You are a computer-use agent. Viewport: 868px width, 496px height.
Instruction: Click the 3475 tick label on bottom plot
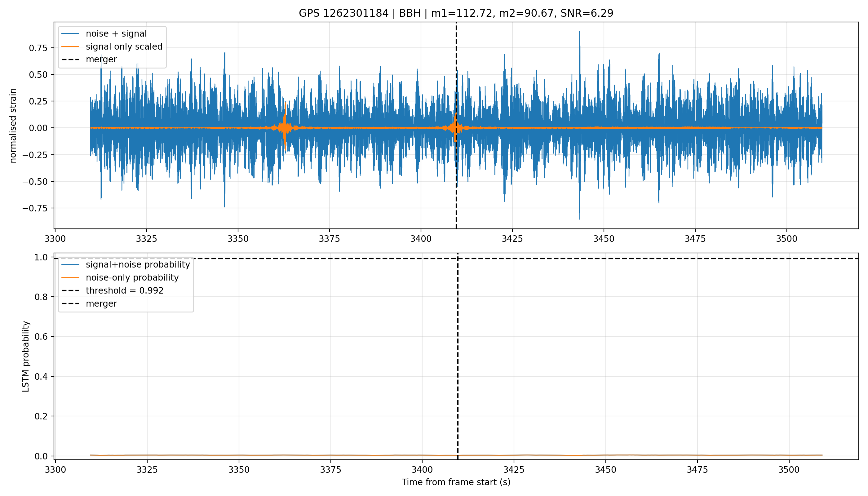coord(697,470)
